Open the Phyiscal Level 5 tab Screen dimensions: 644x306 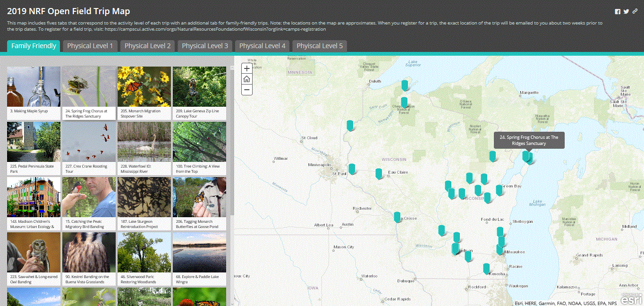click(319, 46)
